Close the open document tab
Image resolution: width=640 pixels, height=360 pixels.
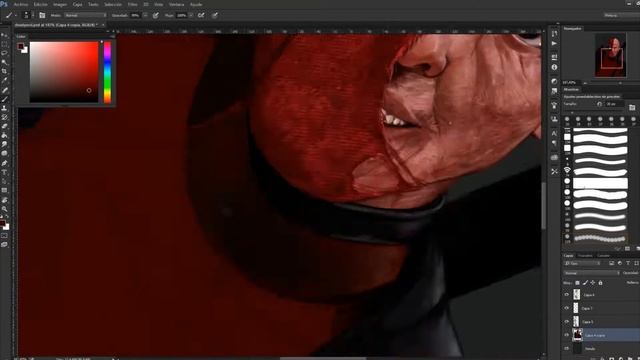pos(103,25)
